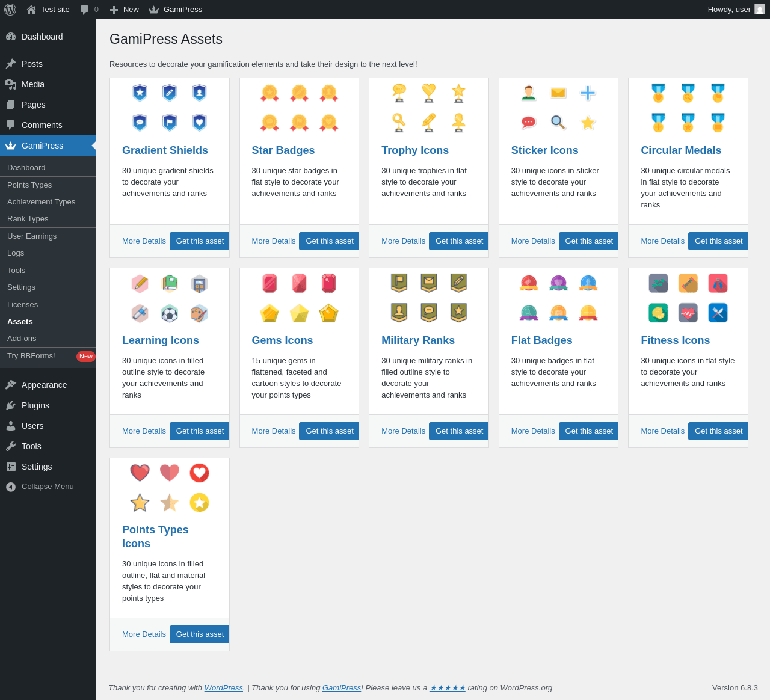Image resolution: width=770 pixels, height=700 pixels.
Task: Click the Military Ranks title link
Action: (418, 340)
